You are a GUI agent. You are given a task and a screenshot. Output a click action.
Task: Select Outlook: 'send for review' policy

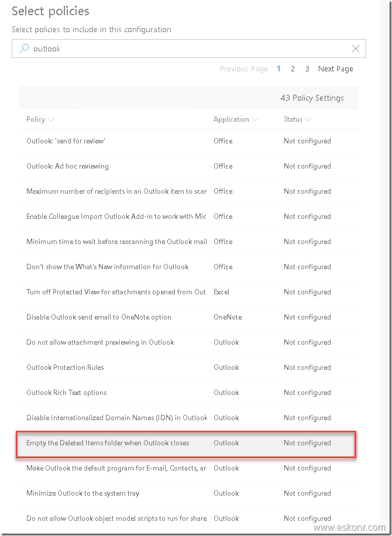(188, 141)
